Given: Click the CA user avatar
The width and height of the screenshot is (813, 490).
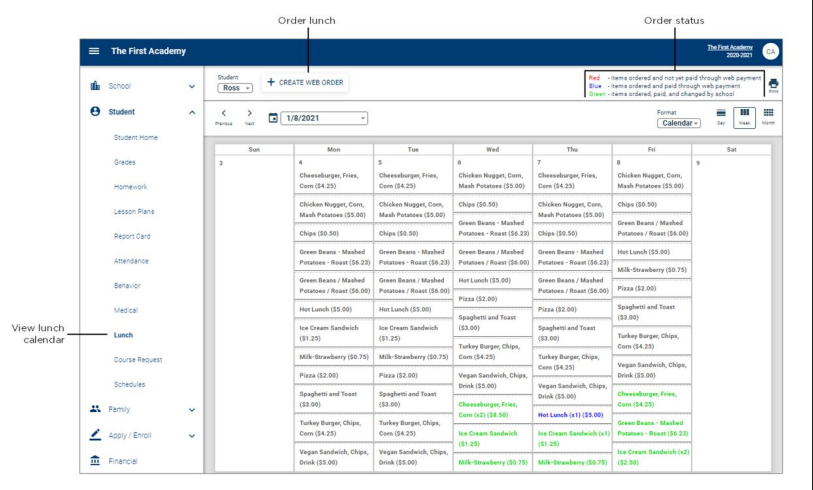Looking at the screenshot, I should [770, 51].
